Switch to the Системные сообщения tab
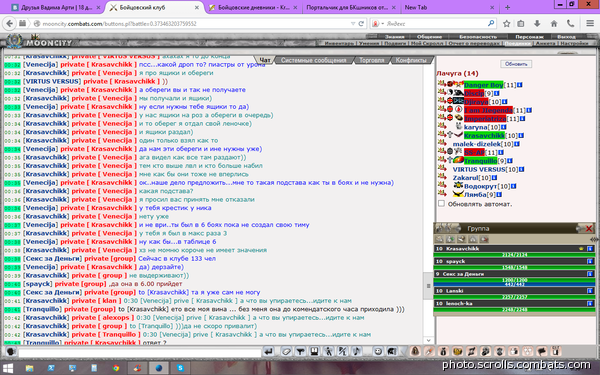 [313, 60]
